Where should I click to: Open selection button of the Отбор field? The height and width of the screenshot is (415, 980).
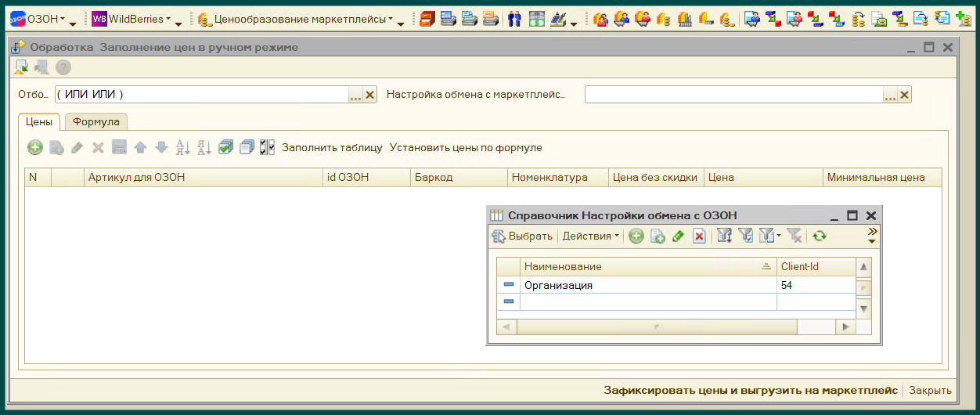pos(355,95)
